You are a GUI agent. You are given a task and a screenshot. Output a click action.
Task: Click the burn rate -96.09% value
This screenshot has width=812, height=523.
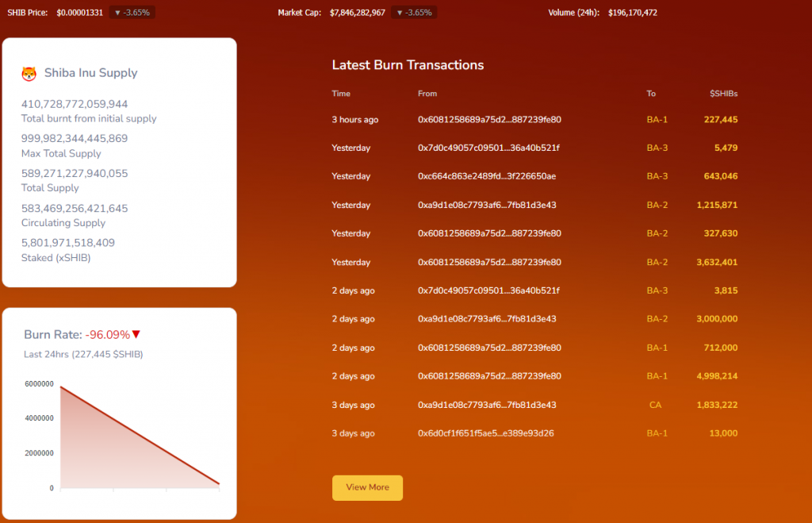[108, 335]
